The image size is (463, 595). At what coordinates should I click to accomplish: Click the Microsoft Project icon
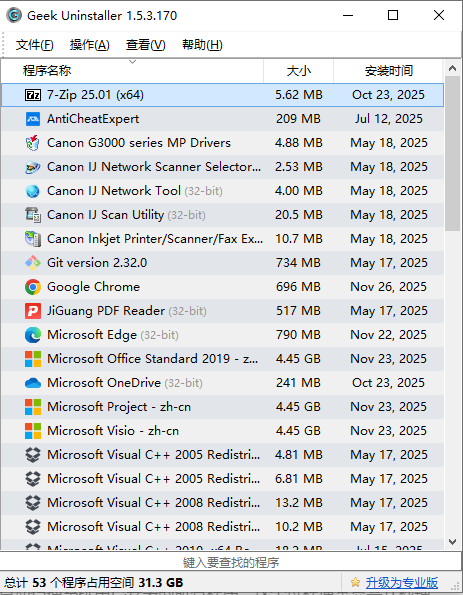click(33, 407)
